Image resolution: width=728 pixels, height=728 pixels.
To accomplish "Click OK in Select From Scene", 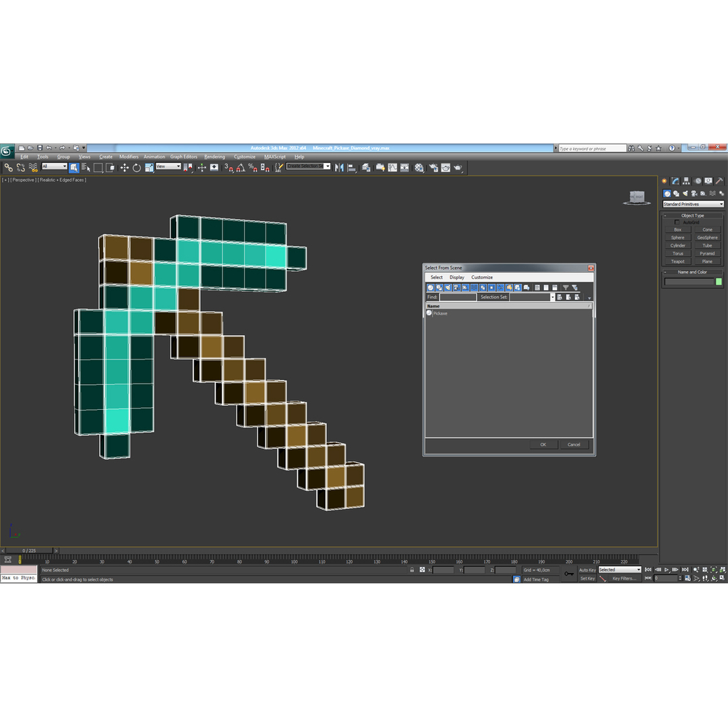I will (x=543, y=444).
